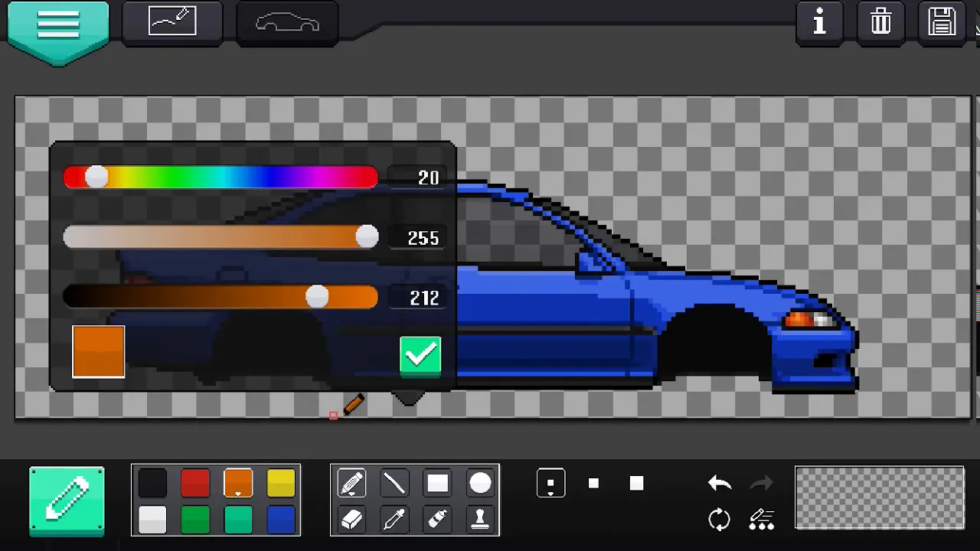980x551 pixels.
Task: Edit the hue value field showing 20
Action: (416, 178)
